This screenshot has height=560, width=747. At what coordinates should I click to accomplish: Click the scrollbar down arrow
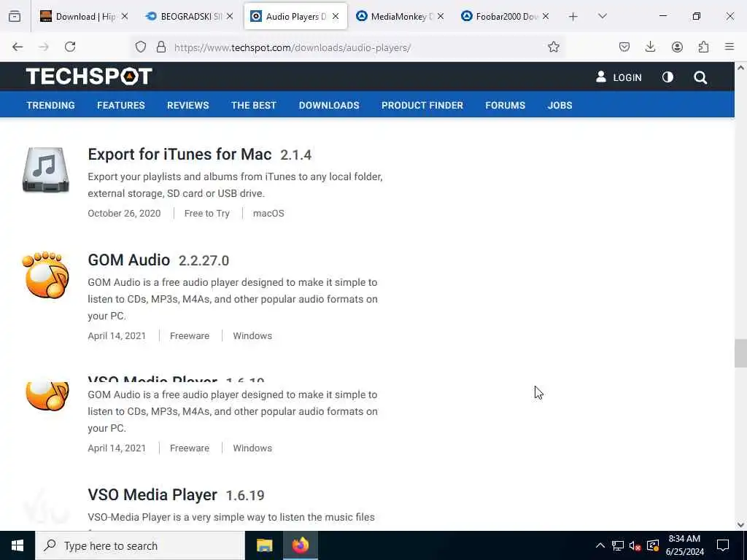click(740, 525)
